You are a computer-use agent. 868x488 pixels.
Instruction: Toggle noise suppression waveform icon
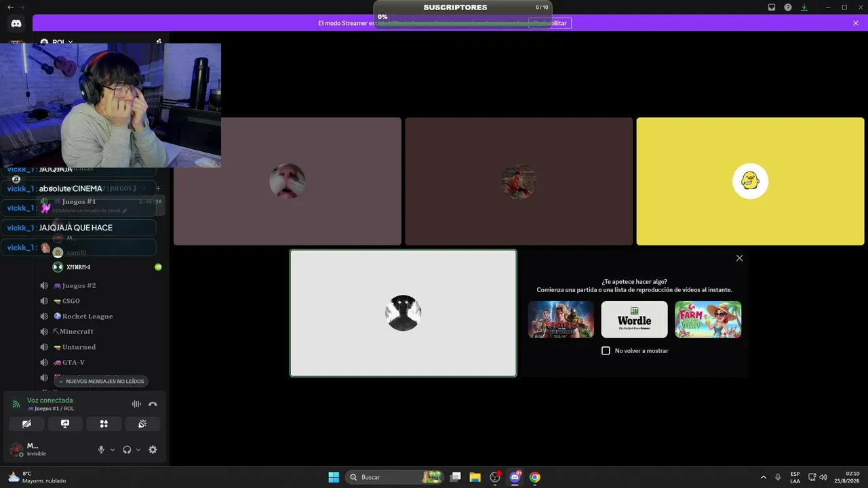(136, 404)
